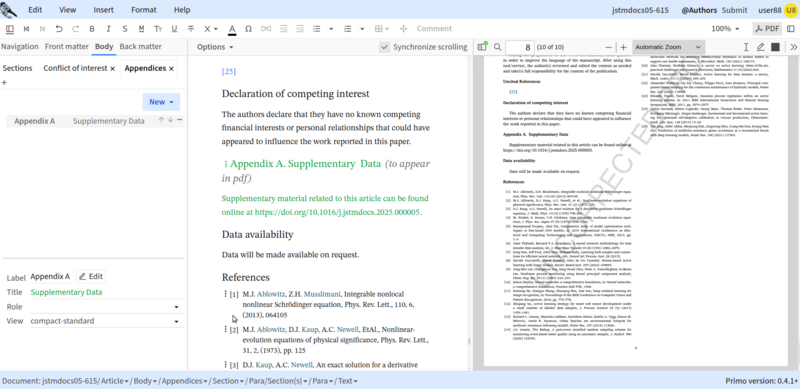Click the Edit label button
The width and height of the screenshot is (800, 389).
(91, 276)
